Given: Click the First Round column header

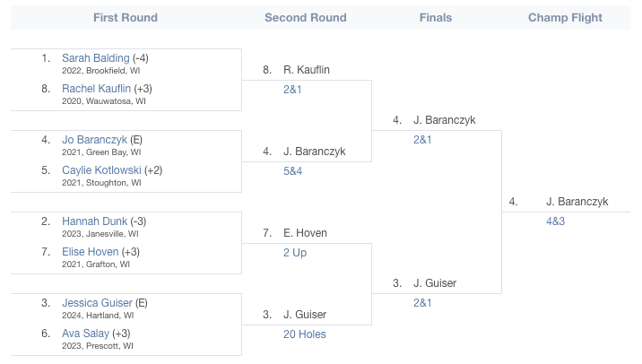Looking at the screenshot, I should pyautogui.click(x=126, y=18).
